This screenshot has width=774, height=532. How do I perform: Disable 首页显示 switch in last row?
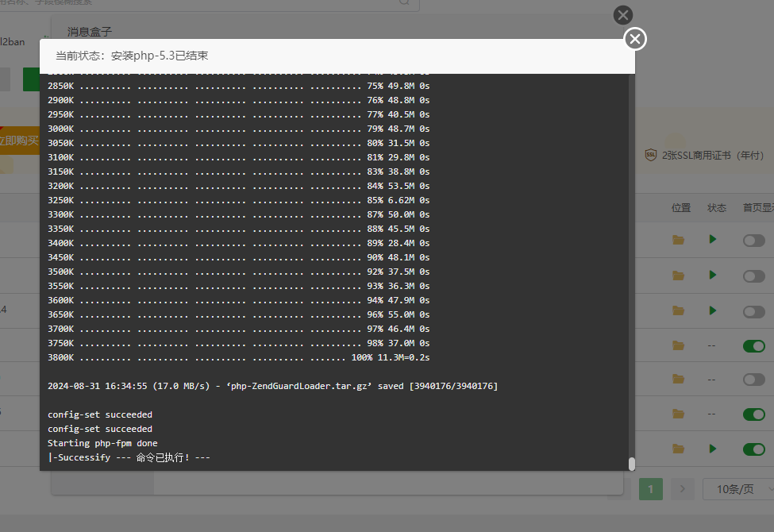[754, 449]
